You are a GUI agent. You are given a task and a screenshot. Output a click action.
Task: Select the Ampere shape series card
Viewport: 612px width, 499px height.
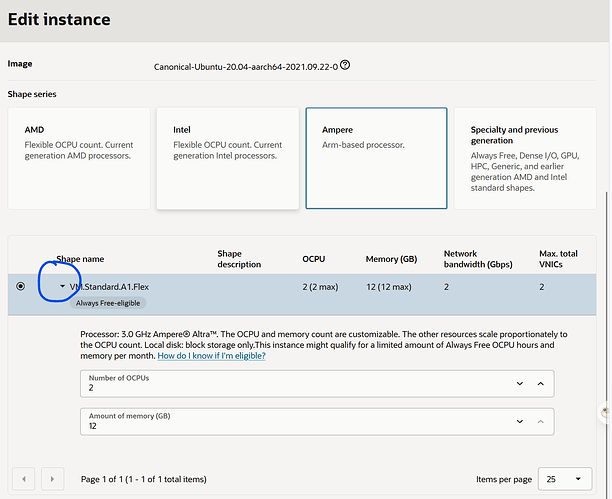coord(376,158)
